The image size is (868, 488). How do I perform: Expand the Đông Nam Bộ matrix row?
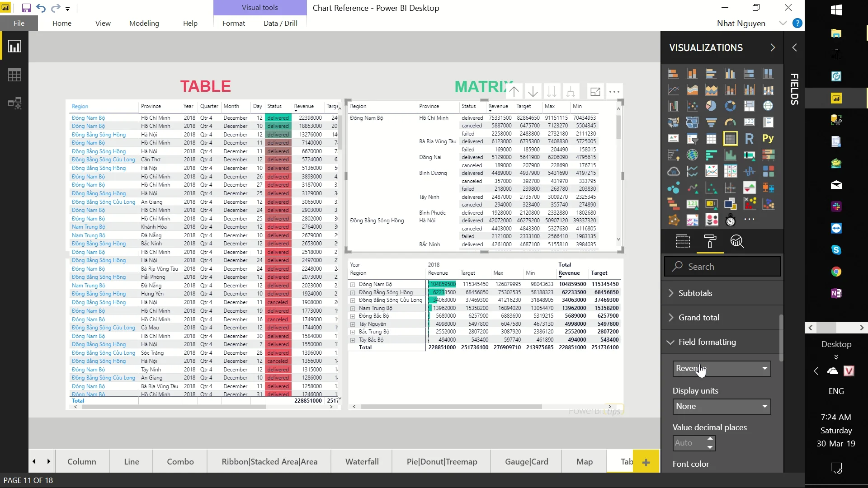point(352,284)
